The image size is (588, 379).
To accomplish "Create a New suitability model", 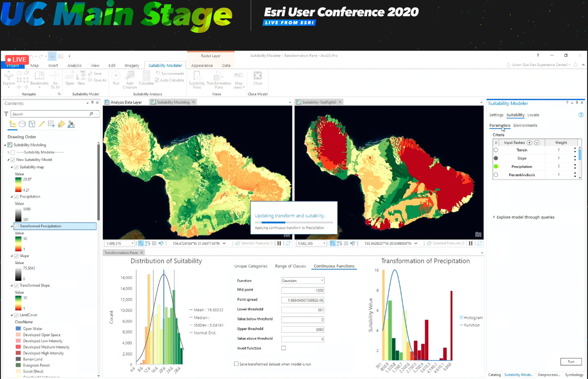I will pyautogui.click(x=81, y=78).
